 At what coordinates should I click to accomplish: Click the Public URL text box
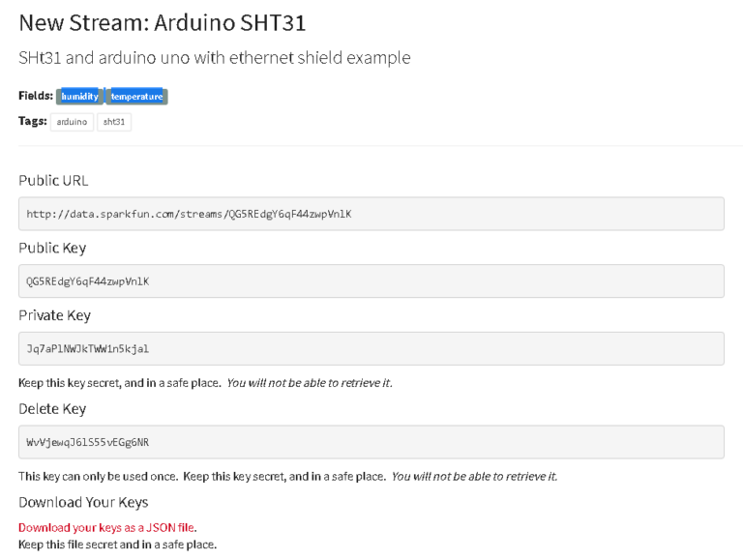pyautogui.click(x=371, y=214)
